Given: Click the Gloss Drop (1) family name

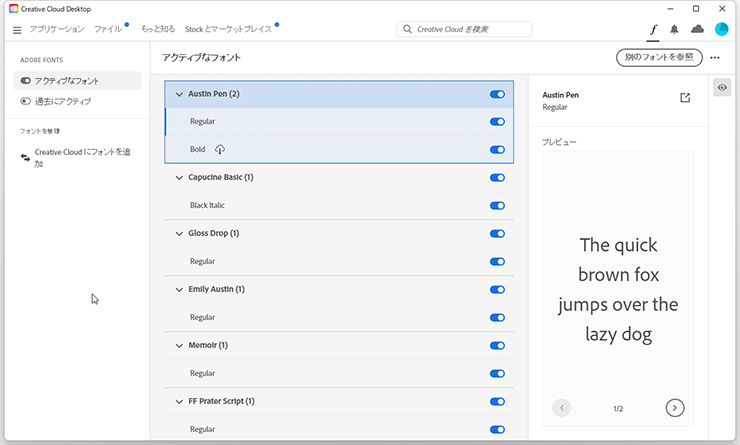Looking at the screenshot, I should [x=214, y=233].
